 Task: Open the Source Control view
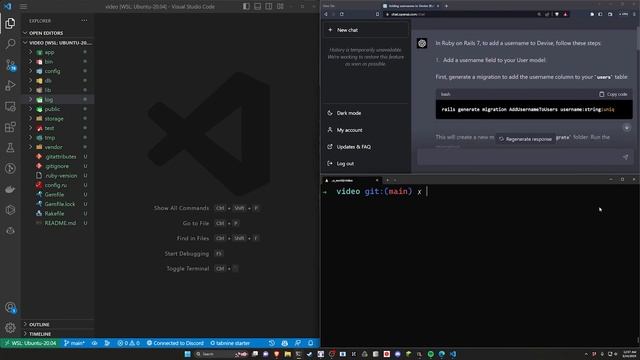[10, 65]
